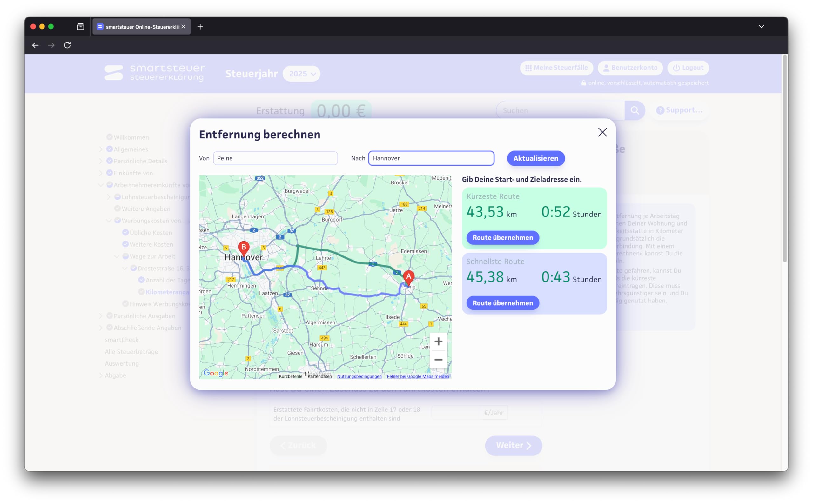Viewport: 813px width, 504px height.
Task: Reload the browser page
Action: 67,45
